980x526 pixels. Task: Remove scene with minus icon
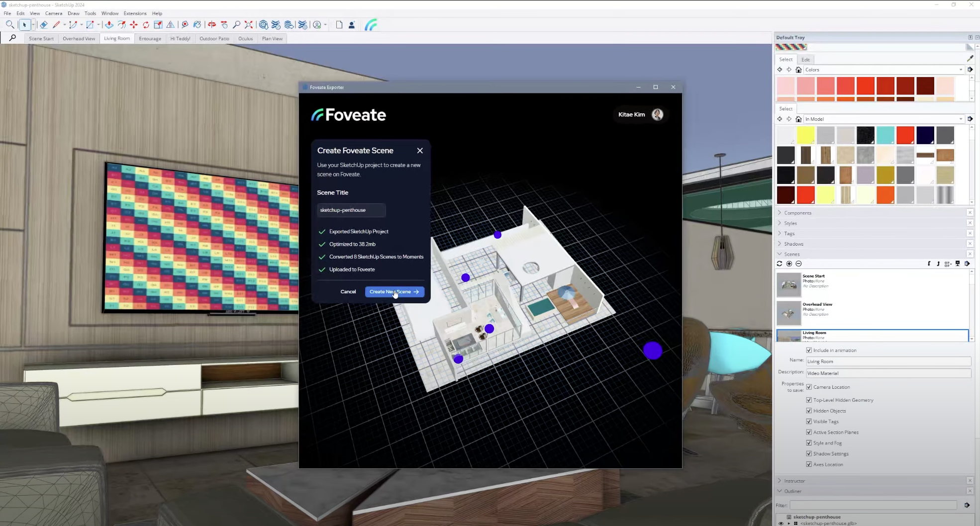[798, 263]
